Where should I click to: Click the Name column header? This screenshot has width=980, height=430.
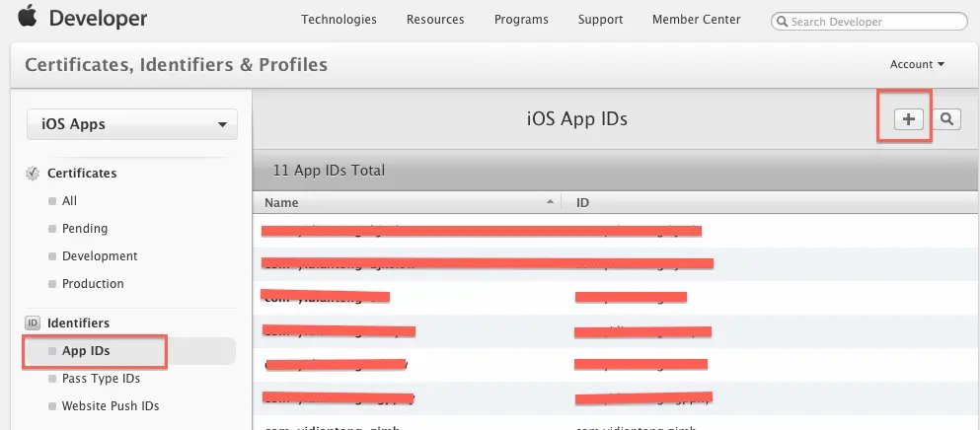click(x=281, y=202)
